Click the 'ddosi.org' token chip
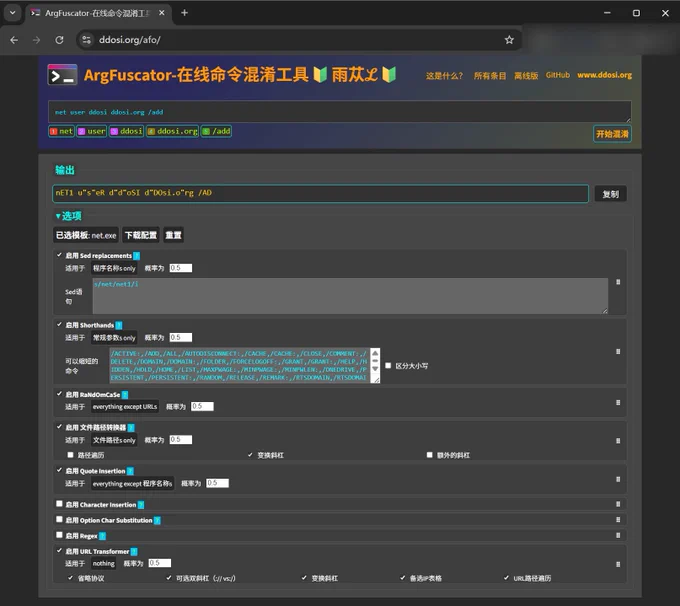This screenshot has height=606, width=680. [x=173, y=131]
